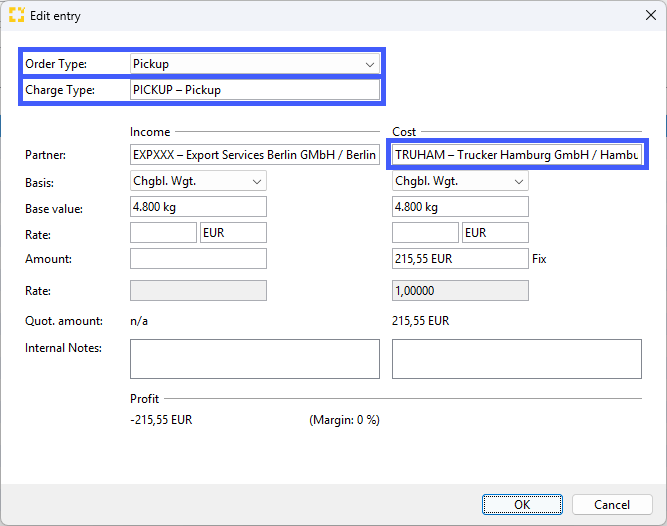The height and width of the screenshot is (526, 667).
Task: Click the Income section heading
Action: (x=150, y=132)
